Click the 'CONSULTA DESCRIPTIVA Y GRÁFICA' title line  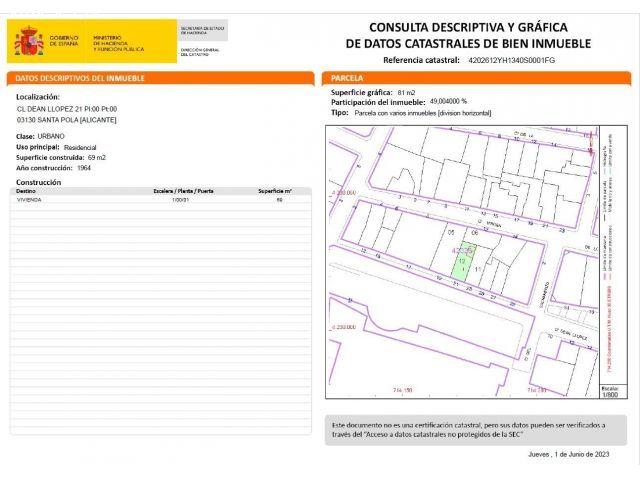click(468, 27)
